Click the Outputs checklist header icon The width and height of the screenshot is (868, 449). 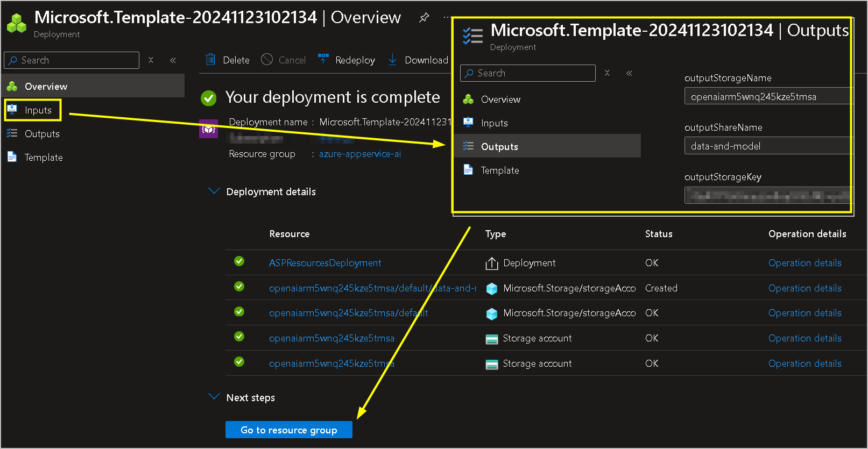click(473, 35)
